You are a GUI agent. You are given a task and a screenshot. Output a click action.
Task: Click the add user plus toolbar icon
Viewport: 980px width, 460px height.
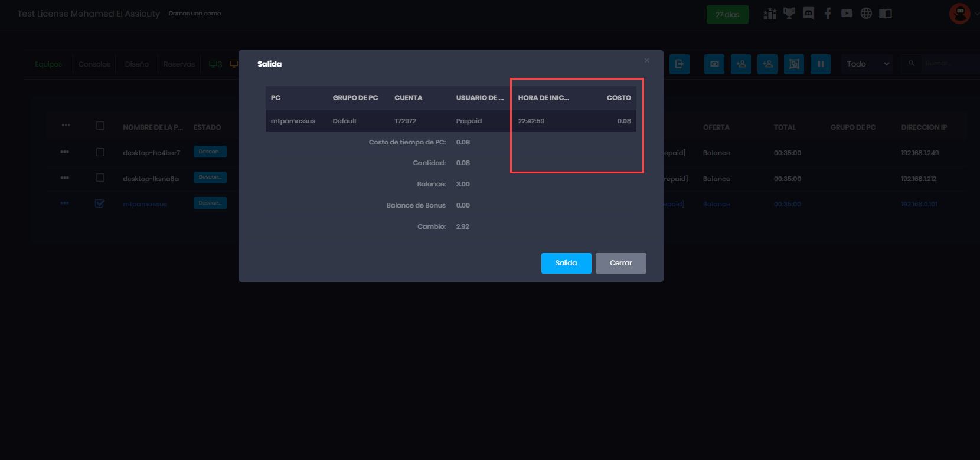pos(767,64)
